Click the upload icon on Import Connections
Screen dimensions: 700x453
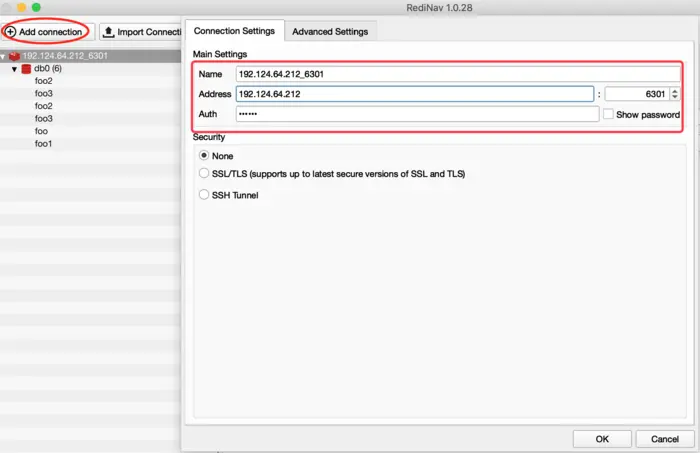108,32
